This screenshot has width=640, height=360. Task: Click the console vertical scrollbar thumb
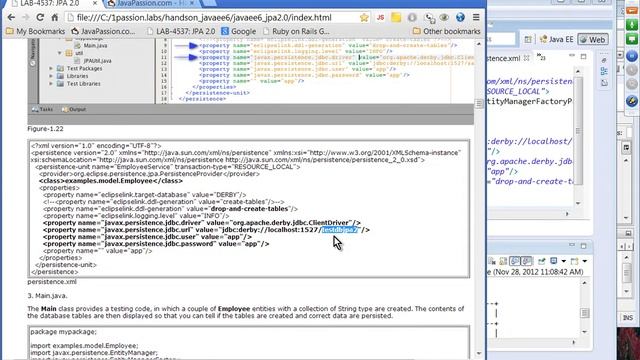(584, 313)
